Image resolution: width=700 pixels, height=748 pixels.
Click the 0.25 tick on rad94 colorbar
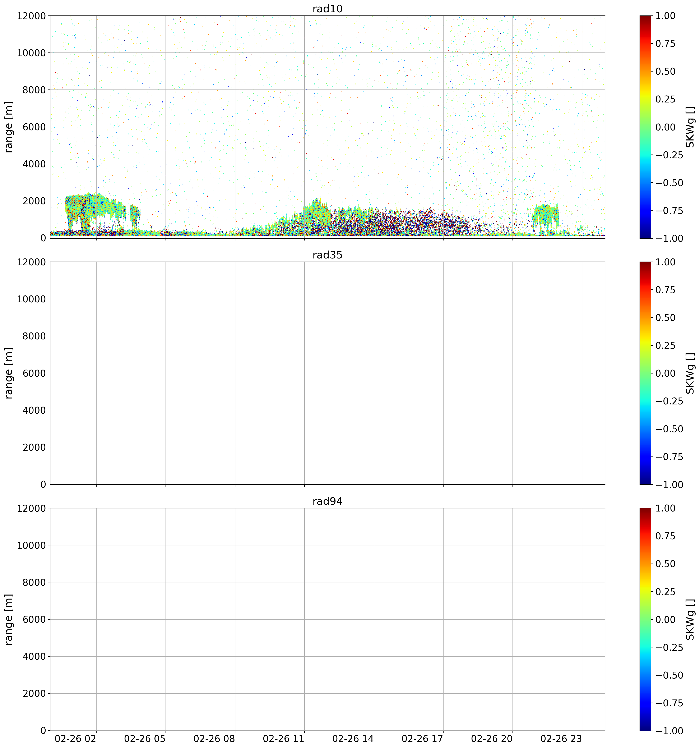coord(665,591)
